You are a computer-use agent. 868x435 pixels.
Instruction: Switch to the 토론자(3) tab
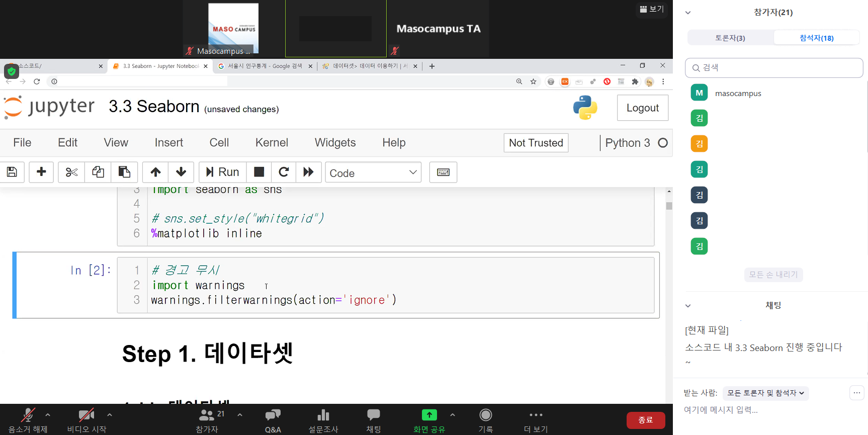[x=730, y=38]
